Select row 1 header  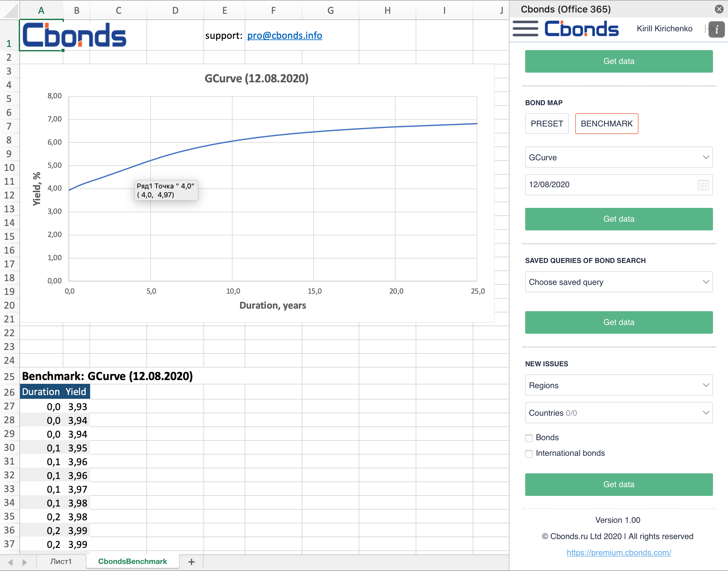[9, 35]
